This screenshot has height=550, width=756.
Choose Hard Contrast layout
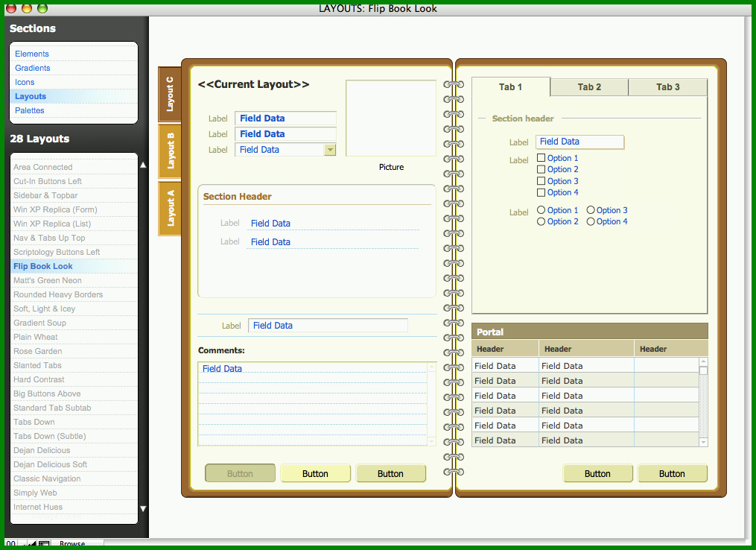74,379
